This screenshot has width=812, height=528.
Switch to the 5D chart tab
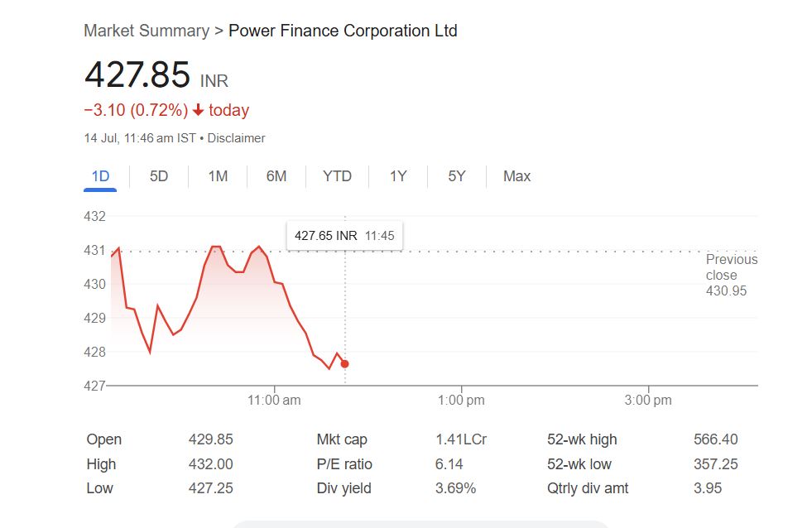click(159, 176)
